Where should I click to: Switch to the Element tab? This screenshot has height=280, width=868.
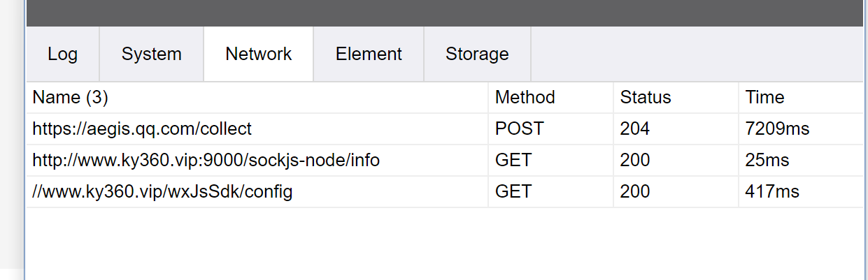[369, 54]
